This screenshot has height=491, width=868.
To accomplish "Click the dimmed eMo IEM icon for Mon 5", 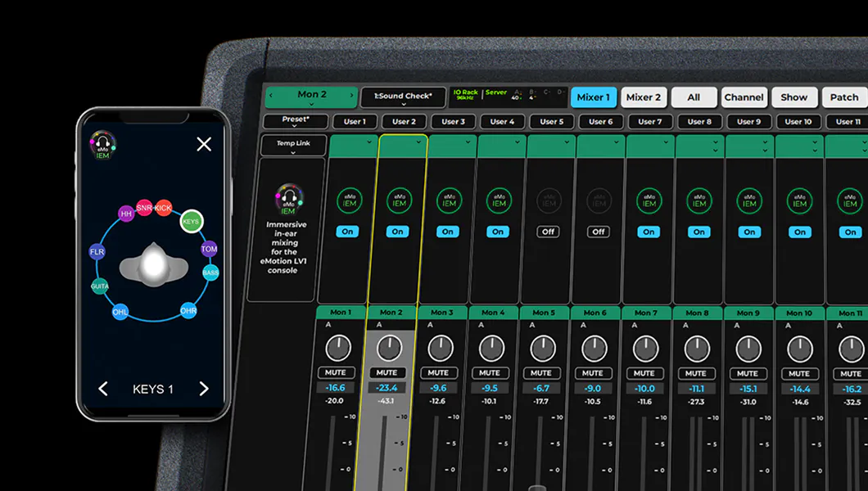I will (x=549, y=201).
